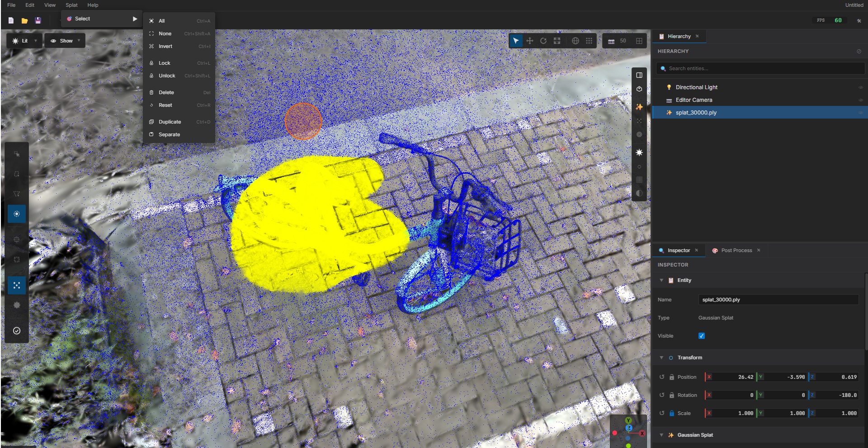Hide splat_30000.ply using its eye toggle
The height and width of the screenshot is (448, 868).
pyautogui.click(x=860, y=113)
